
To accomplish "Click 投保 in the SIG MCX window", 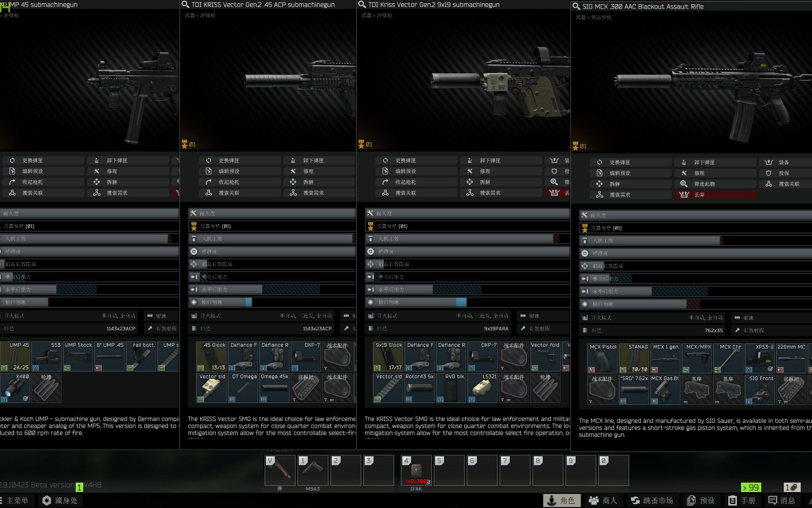I will tap(785, 173).
